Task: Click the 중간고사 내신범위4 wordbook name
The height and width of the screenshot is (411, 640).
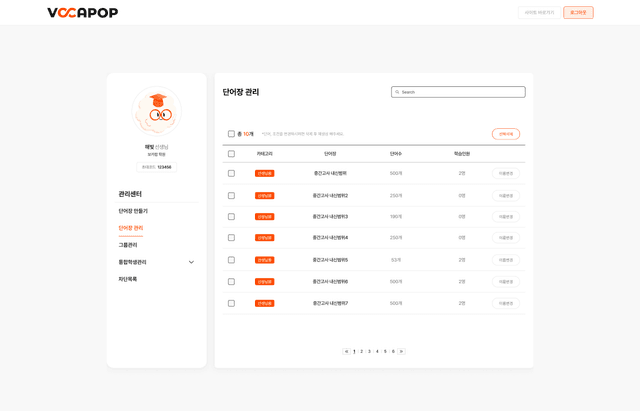Action: tap(330, 238)
